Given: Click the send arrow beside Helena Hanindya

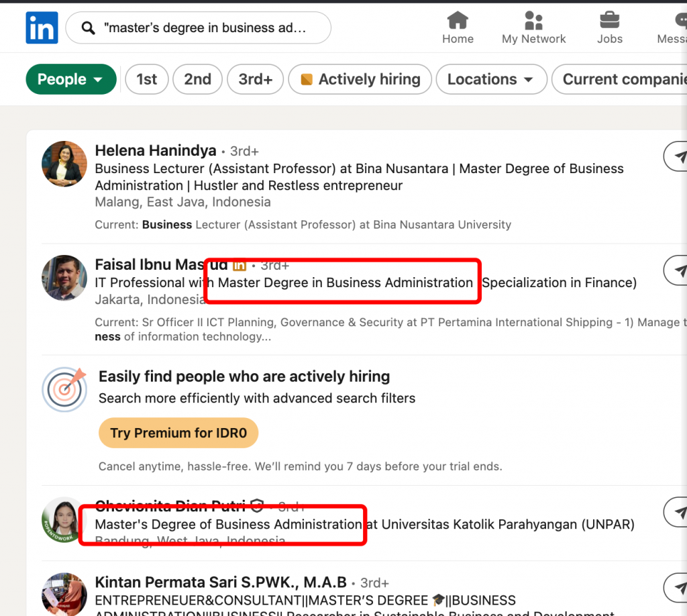Looking at the screenshot, I should tap(679, 156).
